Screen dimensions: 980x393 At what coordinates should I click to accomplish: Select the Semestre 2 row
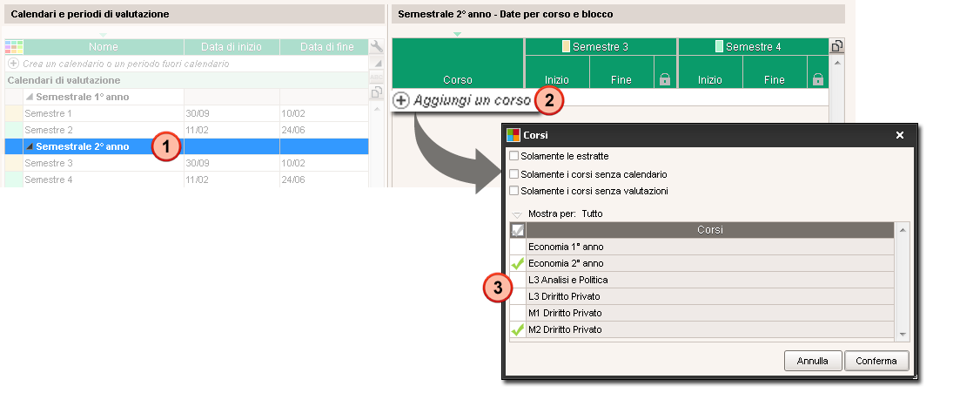pos(186,130)
